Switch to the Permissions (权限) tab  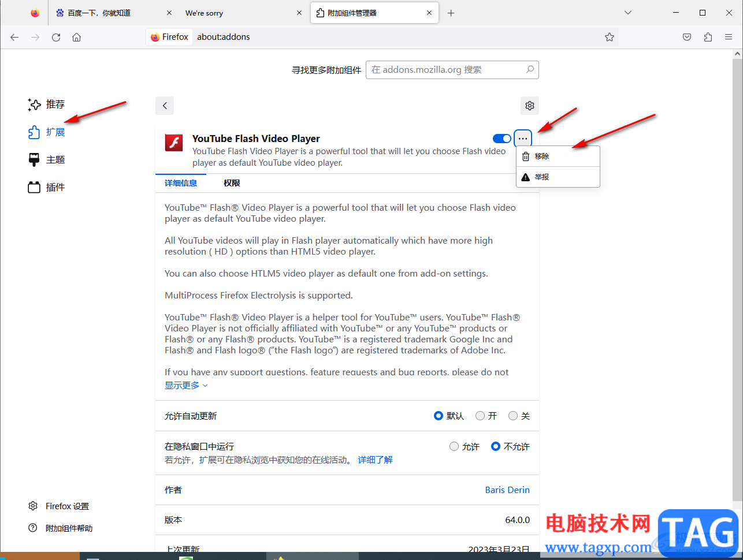point(232,183)
